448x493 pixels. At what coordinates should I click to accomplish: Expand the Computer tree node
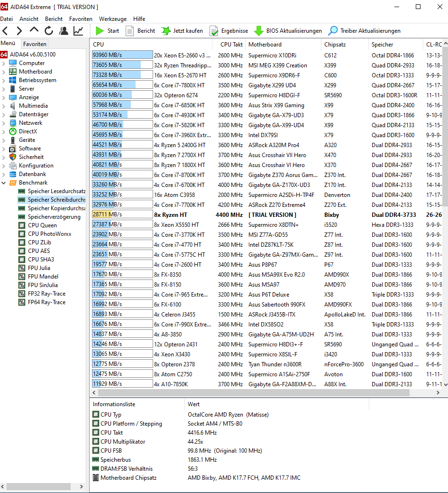pyautogui.click(x=3, y=63)
